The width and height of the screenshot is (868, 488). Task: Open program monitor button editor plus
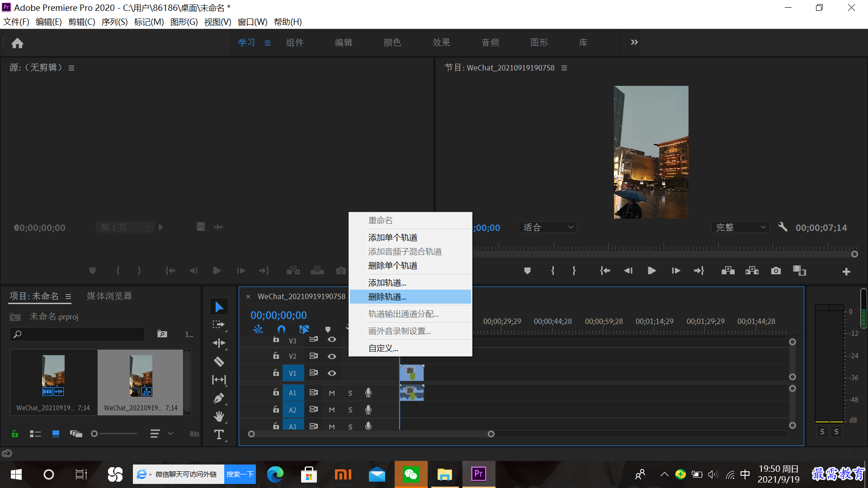[846, 272]
